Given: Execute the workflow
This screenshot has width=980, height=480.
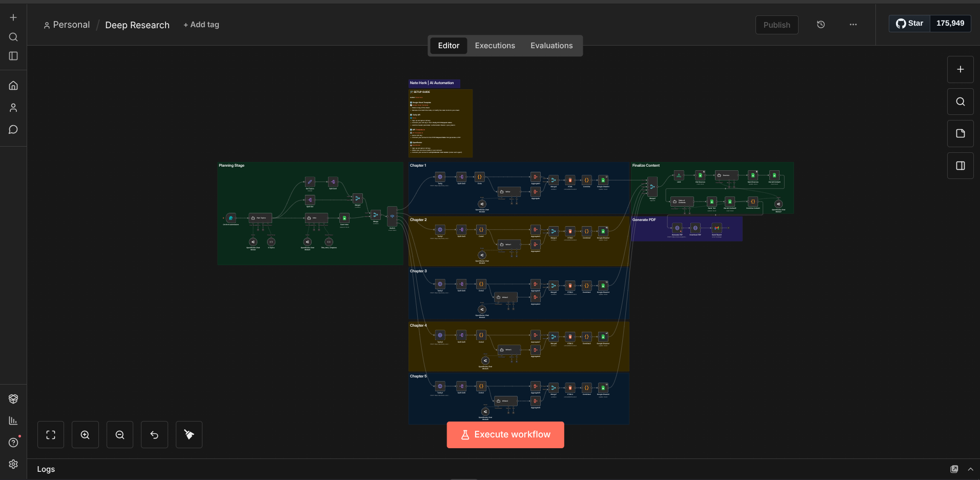Looking at the screenshot, I should [505, 434].
